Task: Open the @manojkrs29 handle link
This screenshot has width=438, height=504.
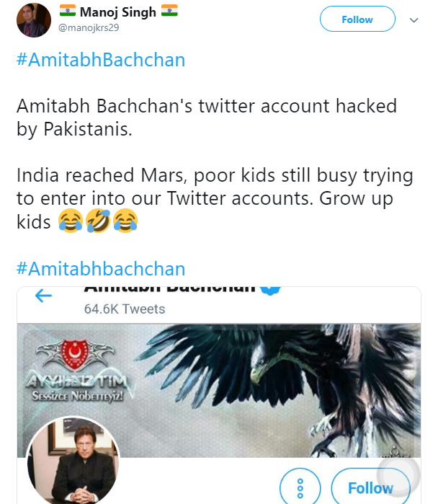Action: 88,27
